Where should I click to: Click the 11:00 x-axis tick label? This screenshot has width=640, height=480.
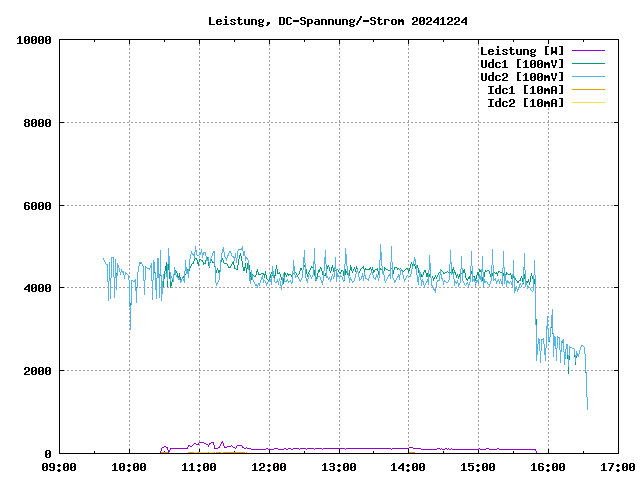[x=199, y=467]
